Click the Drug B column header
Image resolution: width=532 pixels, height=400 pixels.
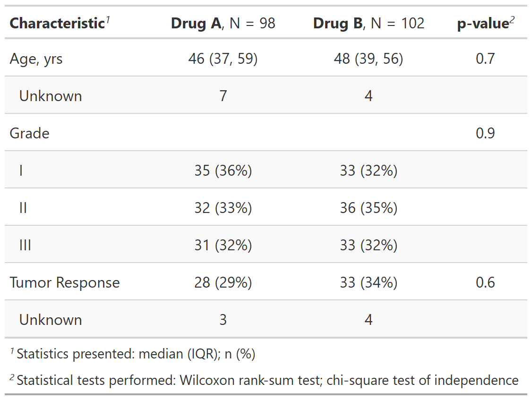[x=369, y=23]
